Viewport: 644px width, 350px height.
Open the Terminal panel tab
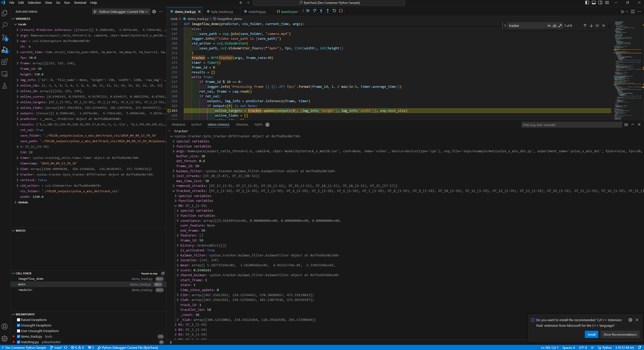(x=242, y=125)
